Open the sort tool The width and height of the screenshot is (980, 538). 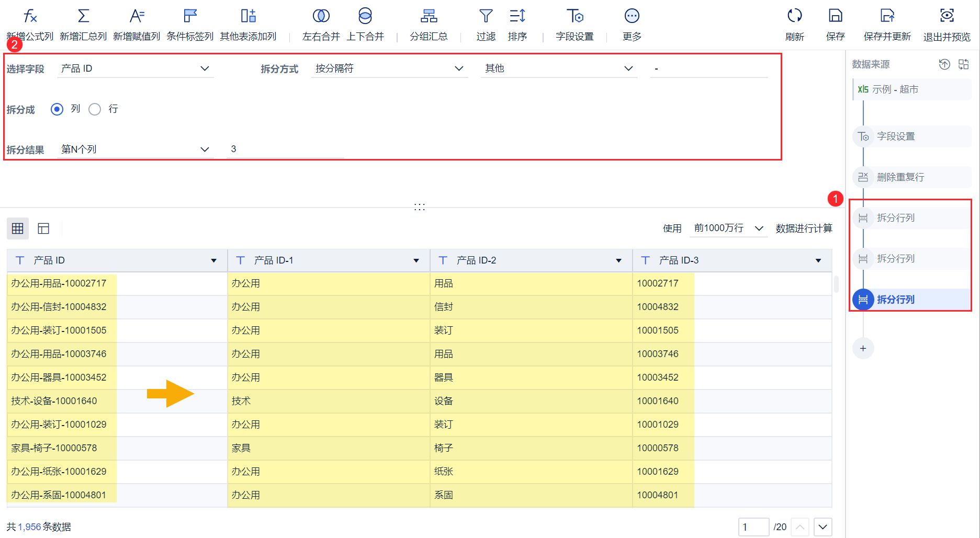click(517, 24)
